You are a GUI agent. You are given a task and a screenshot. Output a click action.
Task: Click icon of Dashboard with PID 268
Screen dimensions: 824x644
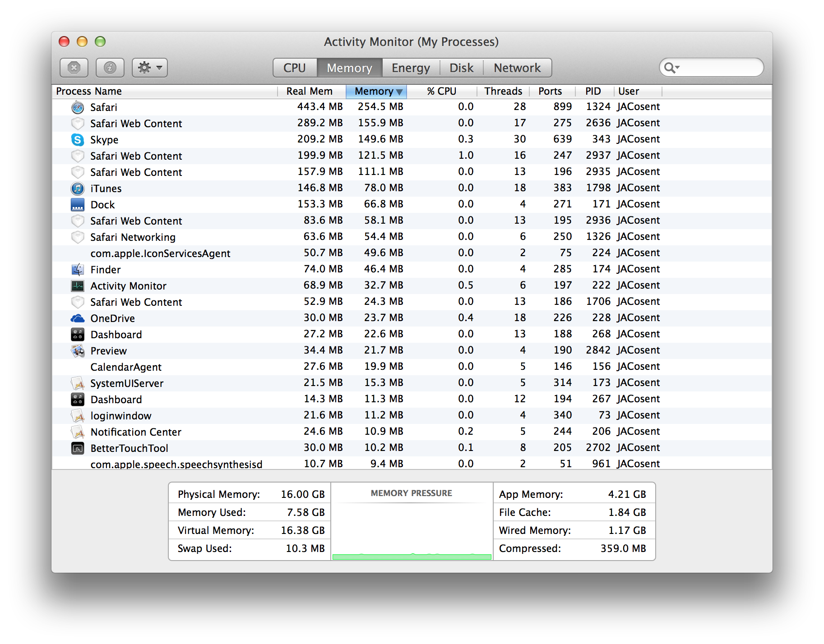point(78,335)
